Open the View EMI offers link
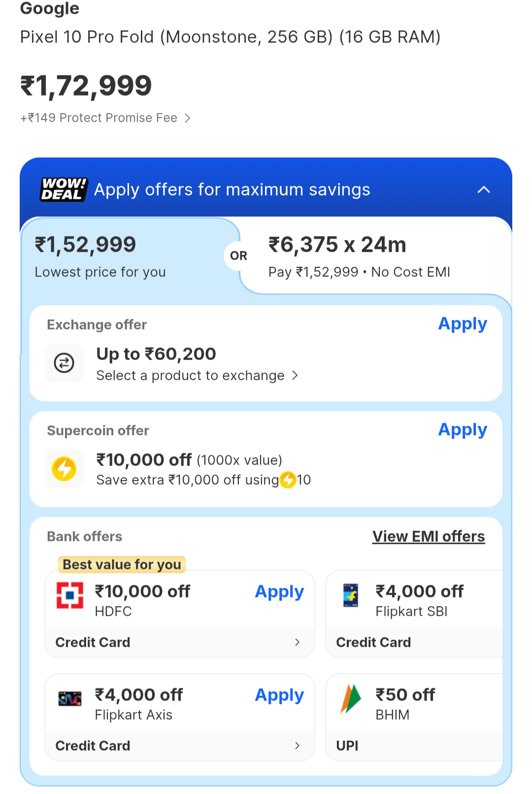Viewport: 532px width, 794px height. point(429,536)
